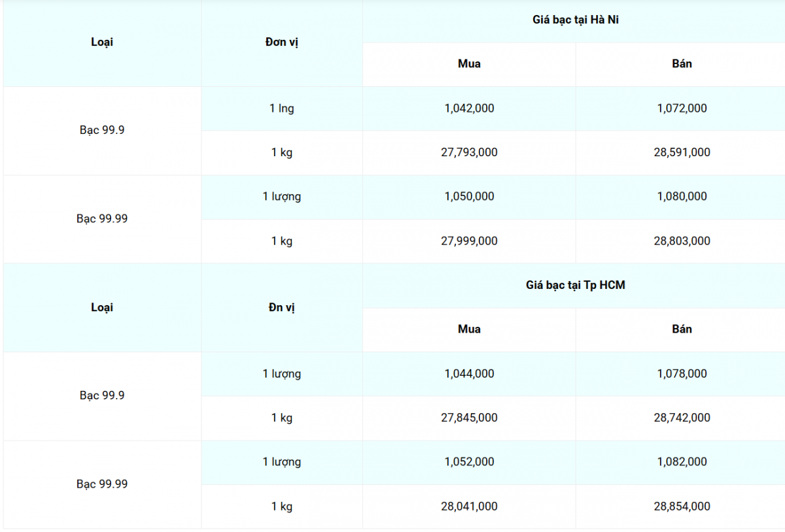The width and height of the screenshot is (785, 532).
Task: Select the 1,078,000 sell price cell
Action: 682,374
